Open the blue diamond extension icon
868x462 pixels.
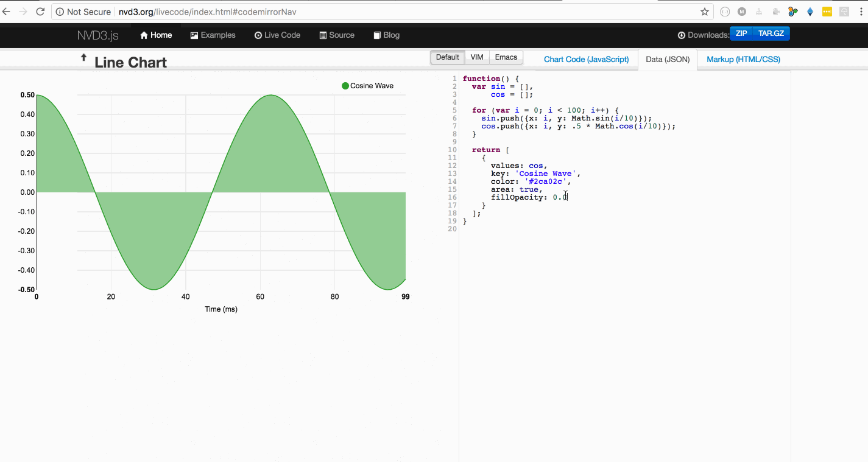tap(810, 12)
